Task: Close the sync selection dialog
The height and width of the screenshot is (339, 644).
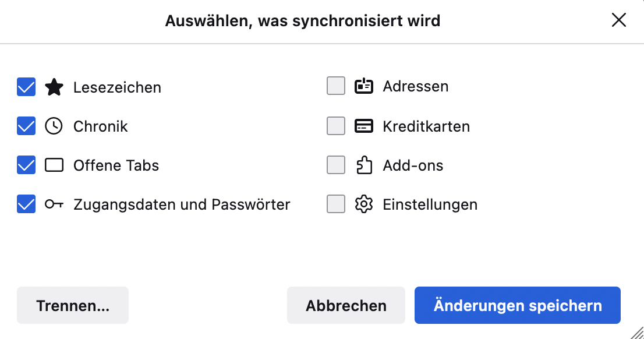Action: (618, 21)
